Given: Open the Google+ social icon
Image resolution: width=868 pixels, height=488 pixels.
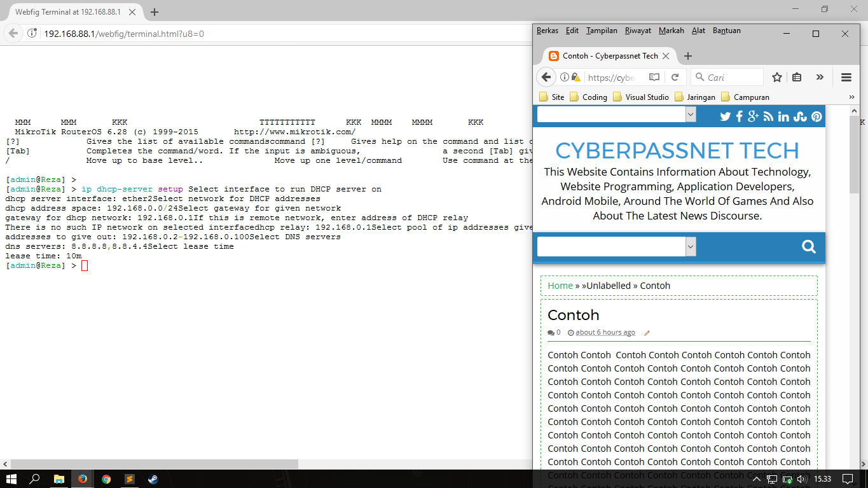Looking at the screenshot, I should click(x=754, y=116).
